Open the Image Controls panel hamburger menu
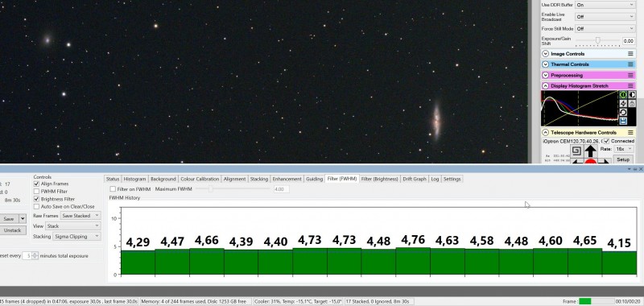Image resolution: width=644 pixels, height=306 pixels. [630, 54]
